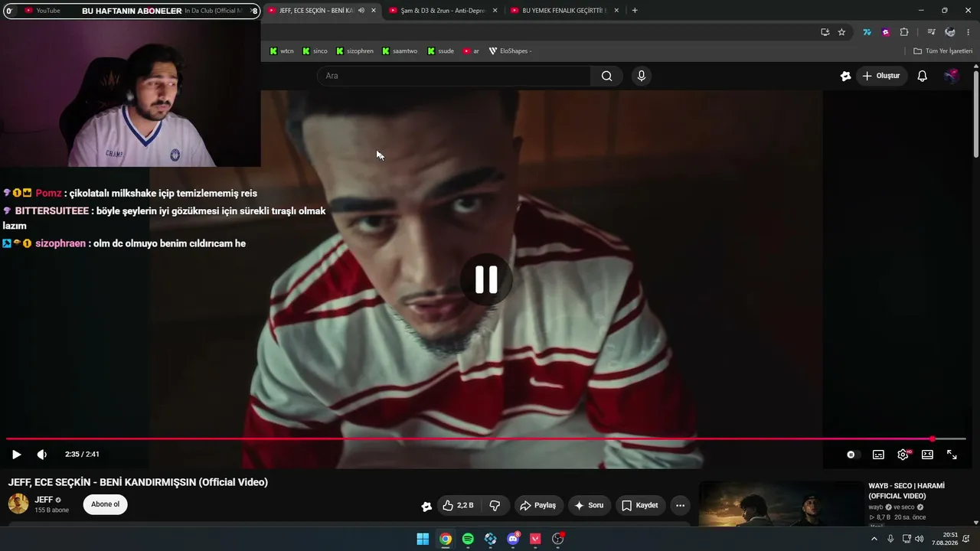This screenshot has height=551, width=980.
Task: Open the JEFF channel name link
Action: click(x=44, y=500)
